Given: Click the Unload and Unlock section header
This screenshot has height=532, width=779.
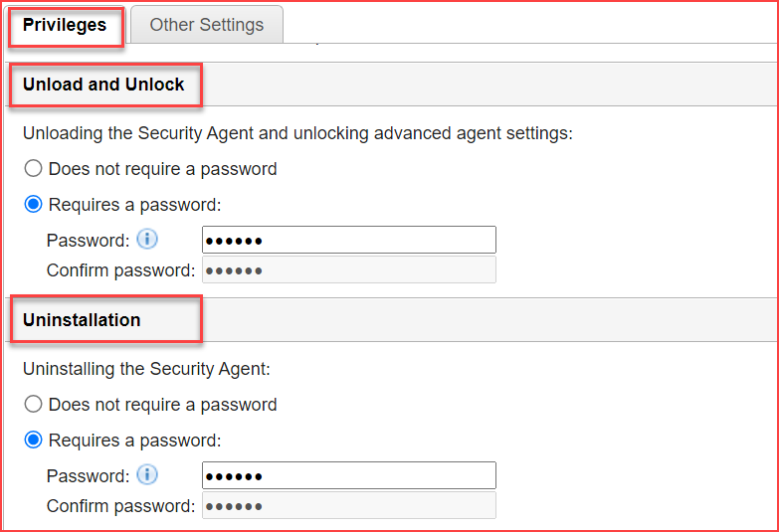Looking at the screenshot, I should coord(103,85).
